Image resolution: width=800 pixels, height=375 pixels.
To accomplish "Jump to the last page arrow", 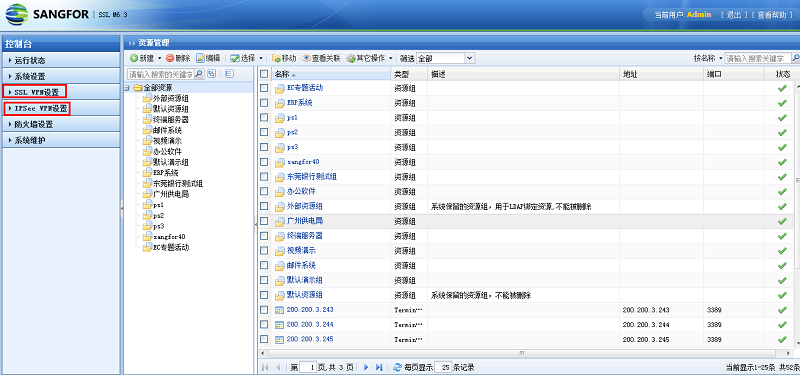I will pyautogui.click(x=379, y=367).
